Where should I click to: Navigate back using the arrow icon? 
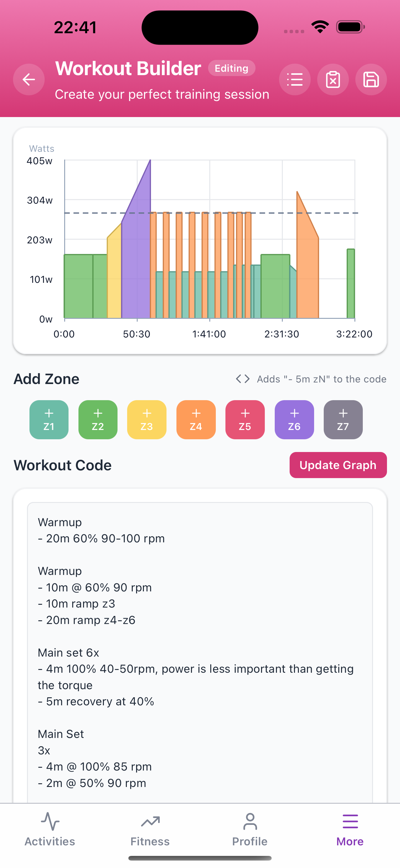coord(29,79)
